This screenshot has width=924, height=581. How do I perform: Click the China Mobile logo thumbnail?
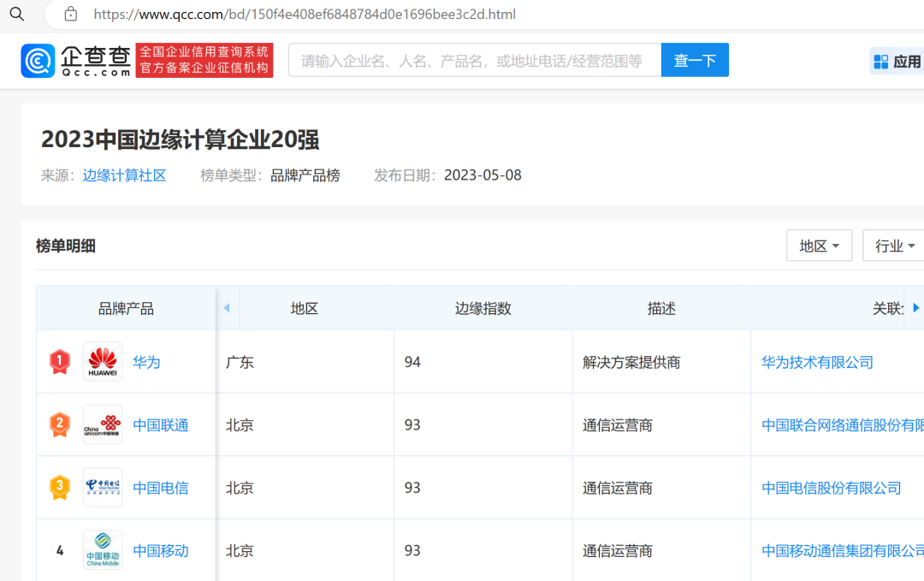point(103,550)
